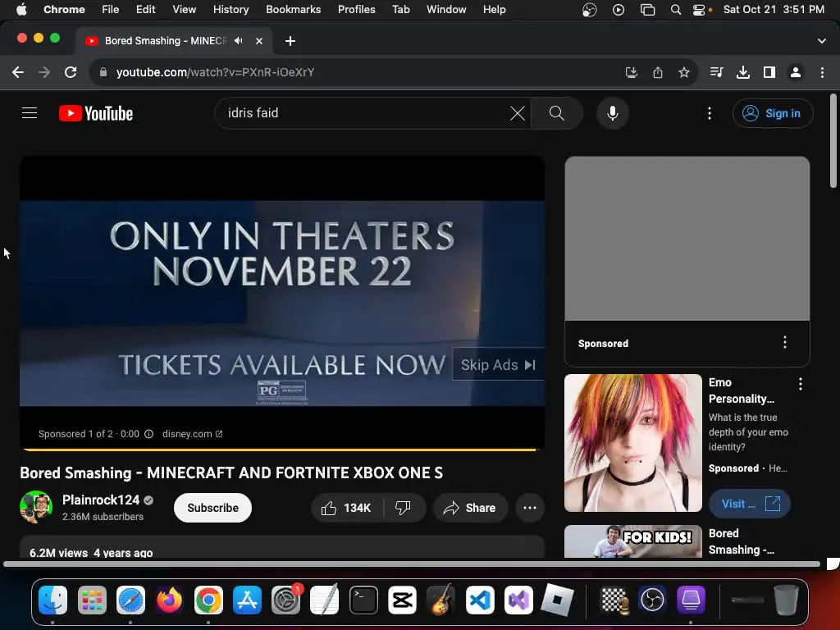
Task: Click the page vertical scrollbar
Action: point(833,141)
